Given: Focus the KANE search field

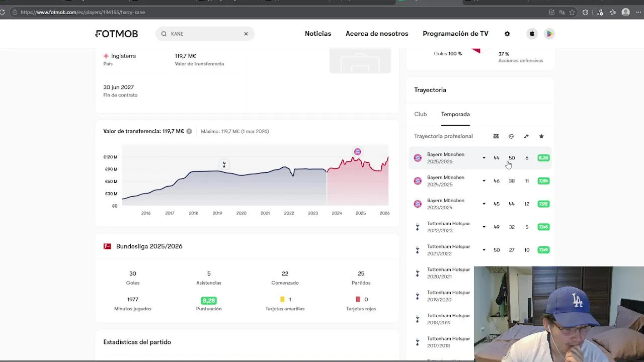Looking at the screenshot, I should tap(205, 34).
